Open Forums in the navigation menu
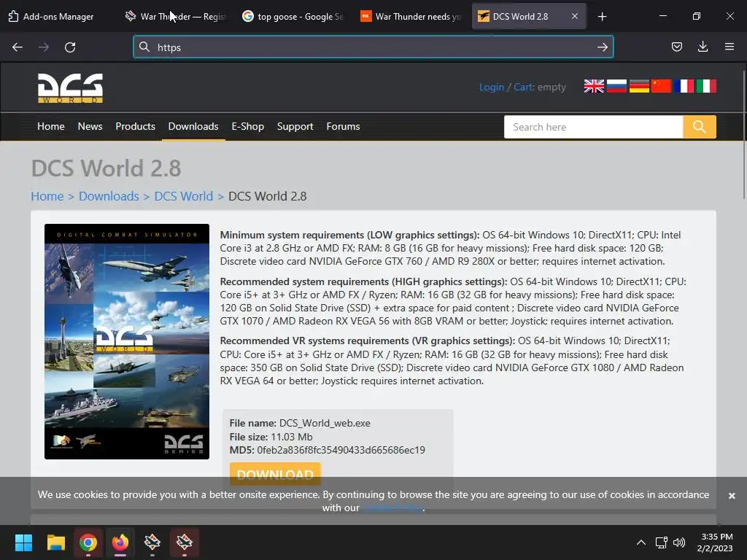 pyautogui.click(x=343, y=126)
